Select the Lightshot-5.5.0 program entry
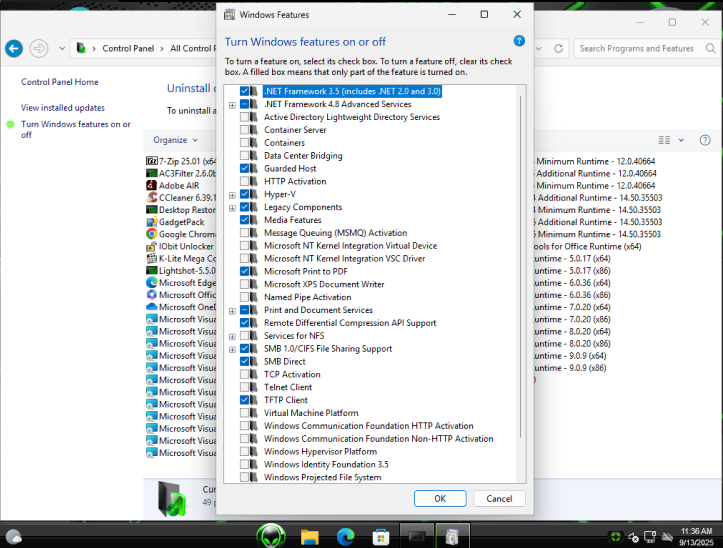The image size is (723, 548). (181, 271)
